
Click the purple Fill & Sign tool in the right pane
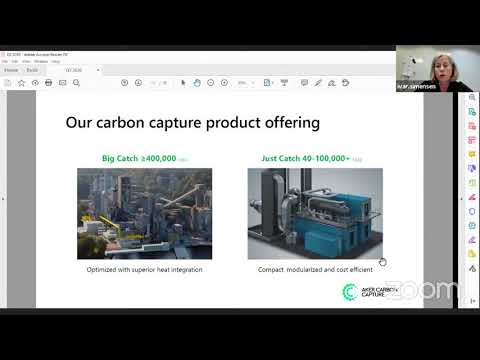click(472, 240)
